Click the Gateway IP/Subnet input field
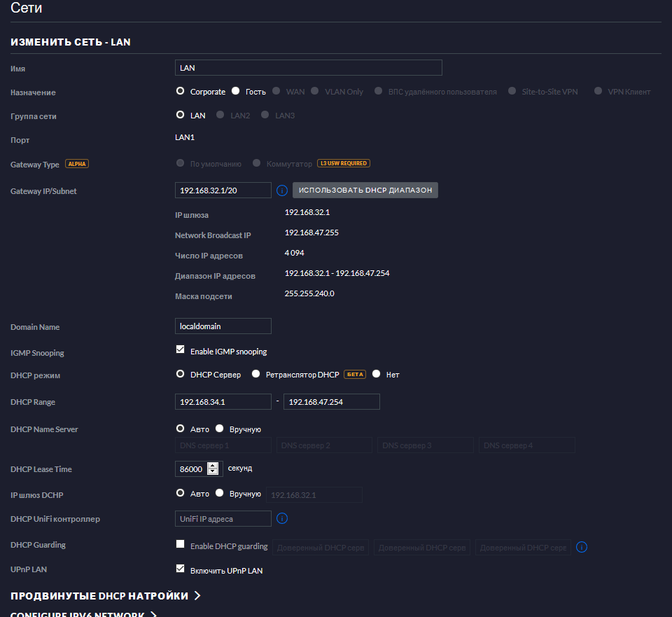This screenshot has height=617, width=672. (223, 190)
